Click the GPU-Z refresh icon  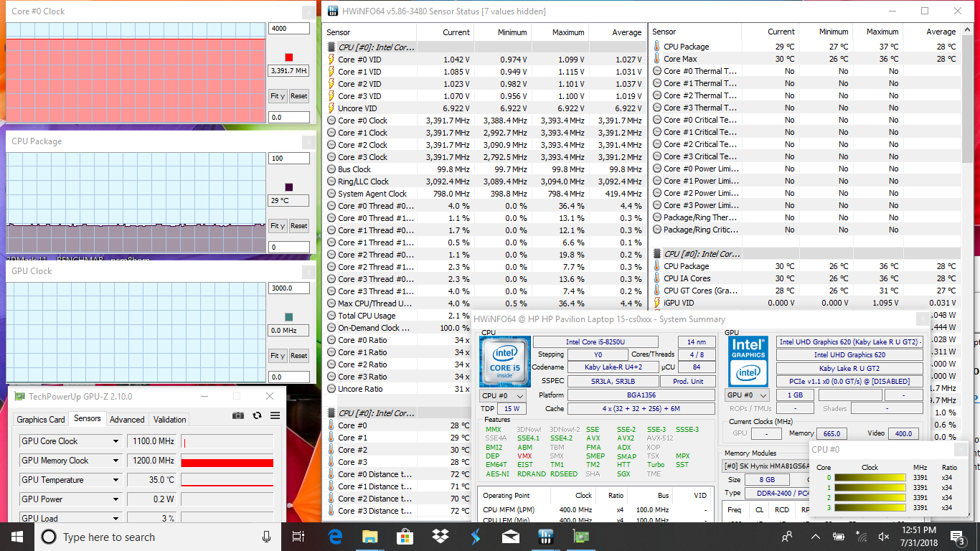click(x=257, y=415)
